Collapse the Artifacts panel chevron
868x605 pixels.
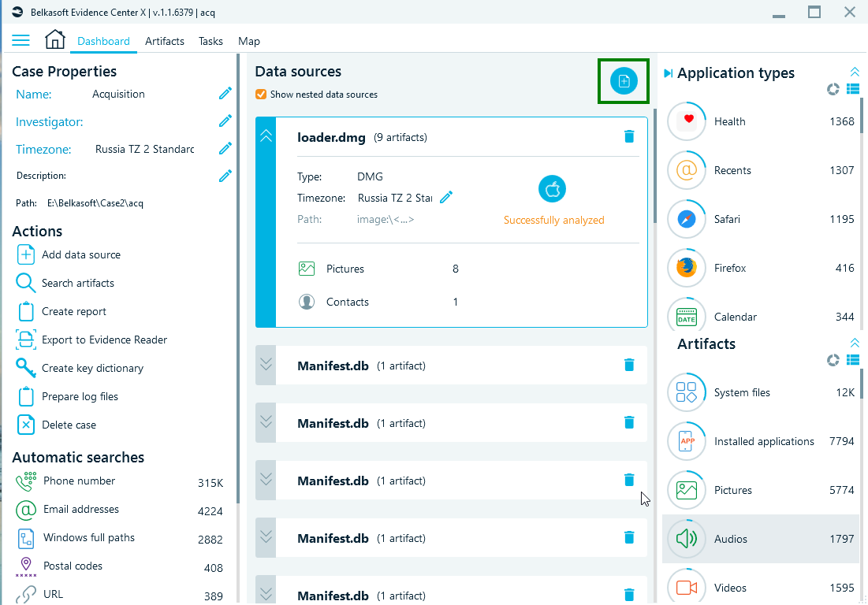click(x=854, y=343)
